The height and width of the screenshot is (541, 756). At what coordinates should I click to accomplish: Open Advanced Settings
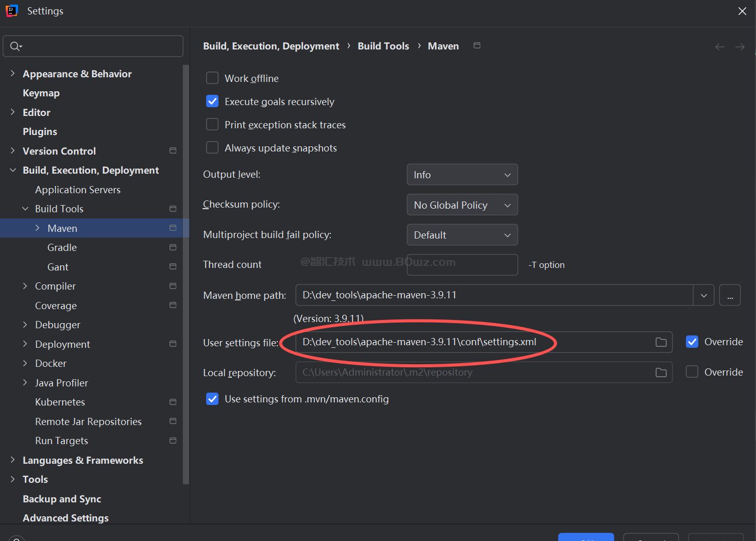(65, 518)
